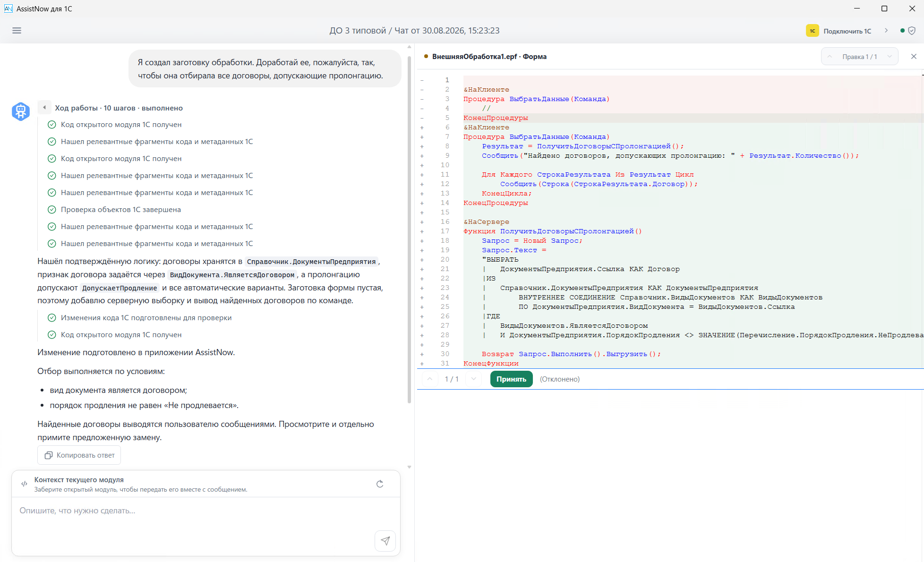
Task: Click the chat vertical scrollbar
Action: click(x=409, y=229)
